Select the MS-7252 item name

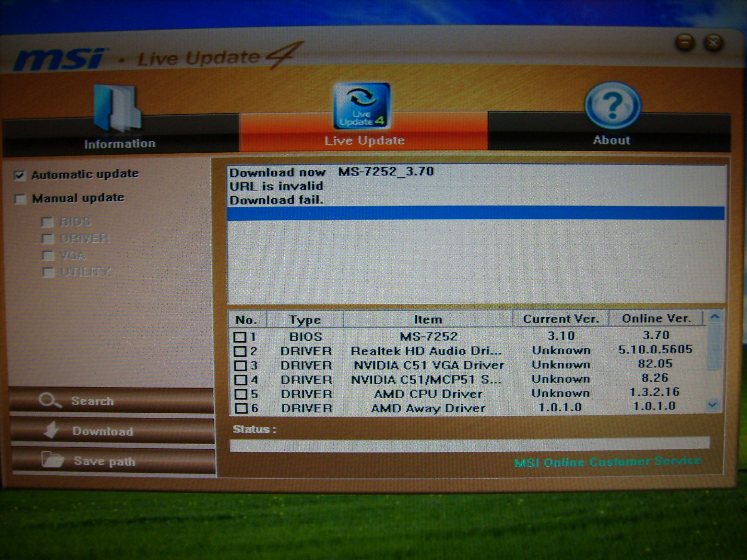coord(429,336)
